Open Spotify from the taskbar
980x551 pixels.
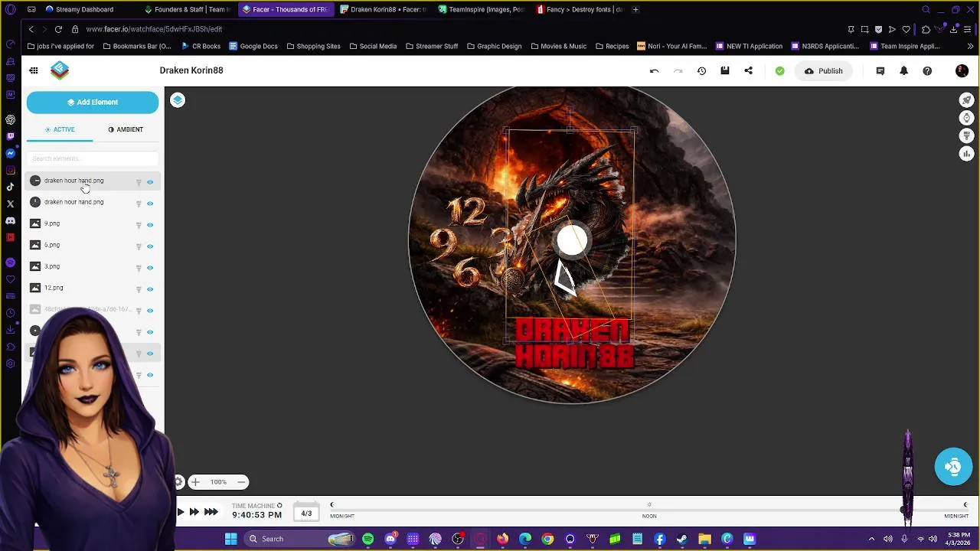[368, 539]
